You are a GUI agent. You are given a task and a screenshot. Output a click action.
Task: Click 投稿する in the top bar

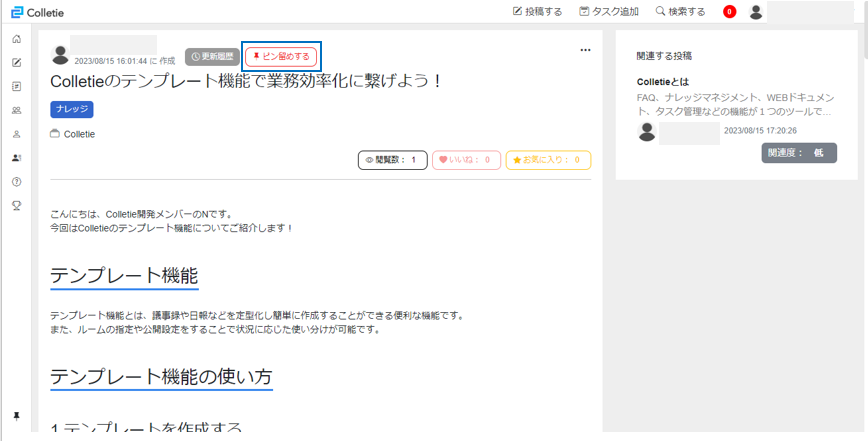click(538, 12)
